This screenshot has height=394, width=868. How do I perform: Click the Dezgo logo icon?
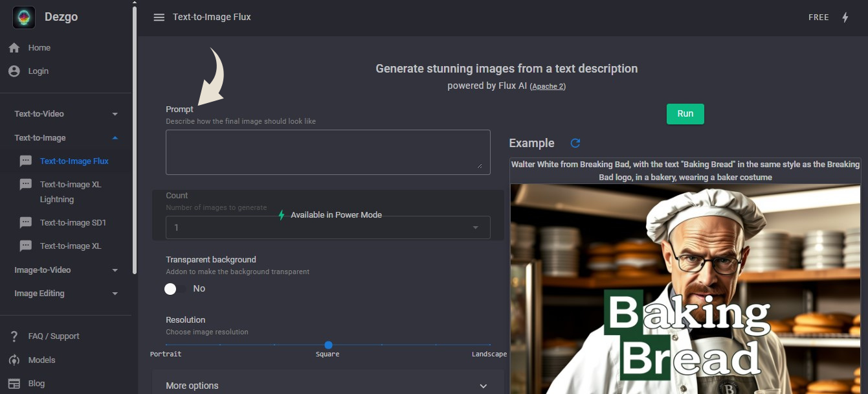pos(24,17)
